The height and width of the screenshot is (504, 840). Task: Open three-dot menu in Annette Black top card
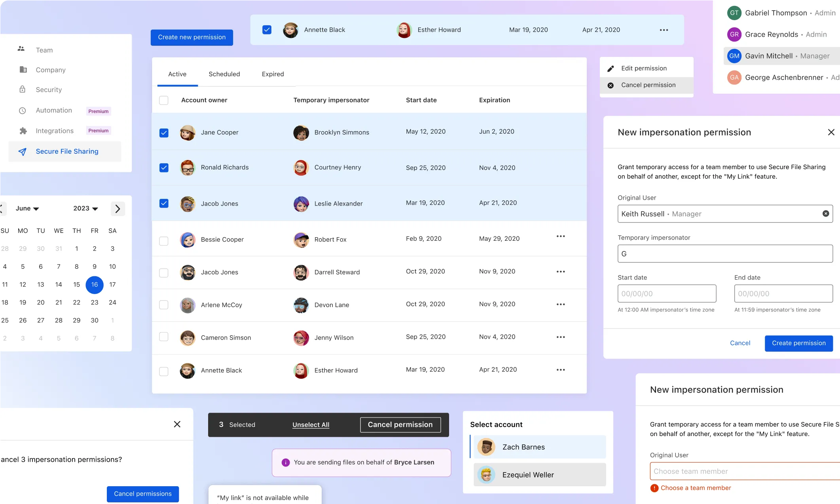664,30
